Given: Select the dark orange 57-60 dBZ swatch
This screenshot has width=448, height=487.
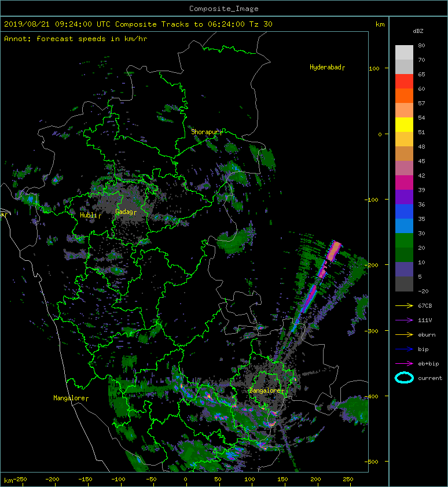Looking at the screenshot, I should point(404,95).
